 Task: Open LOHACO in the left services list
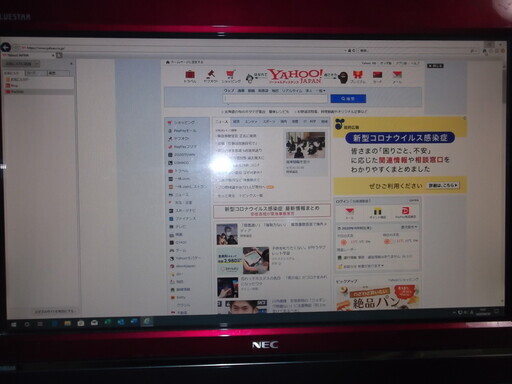[179, 163]
